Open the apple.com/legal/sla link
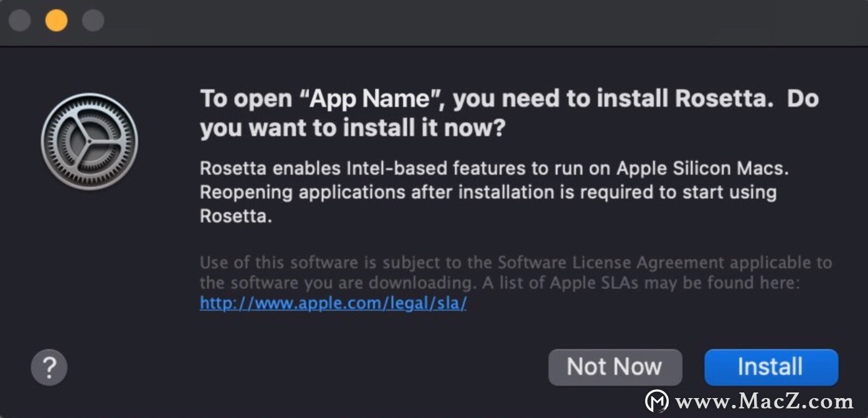868x418 pixels. [333, 303]
